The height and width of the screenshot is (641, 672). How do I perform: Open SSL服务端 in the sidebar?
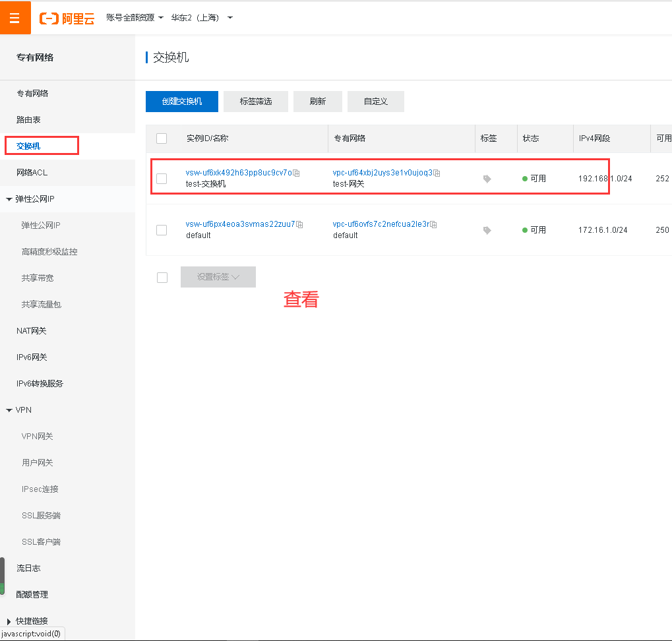[41, 516]
